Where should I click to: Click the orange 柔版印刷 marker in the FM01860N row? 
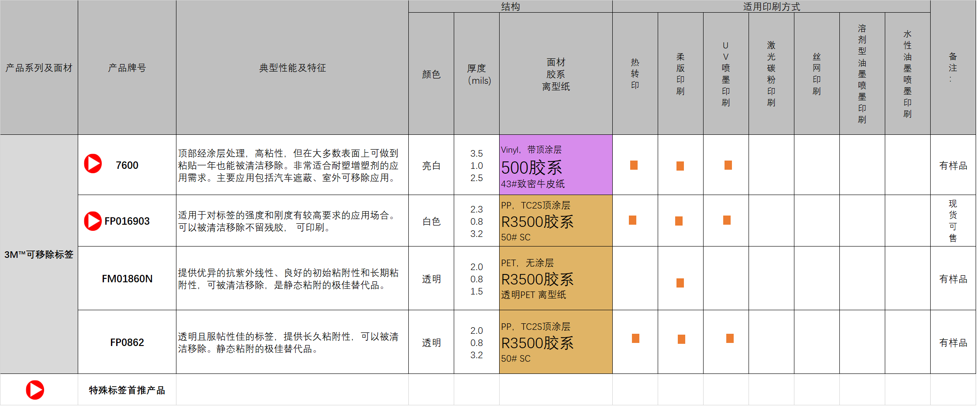tap(680, 283)
